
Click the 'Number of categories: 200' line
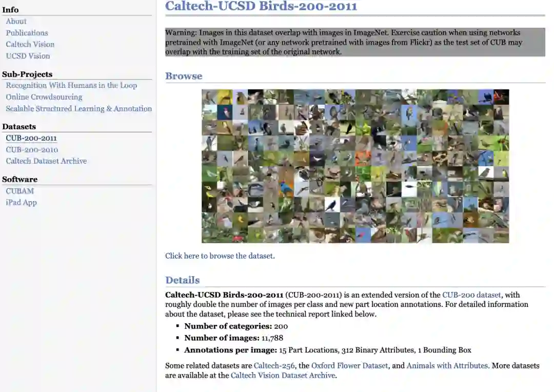236,326
